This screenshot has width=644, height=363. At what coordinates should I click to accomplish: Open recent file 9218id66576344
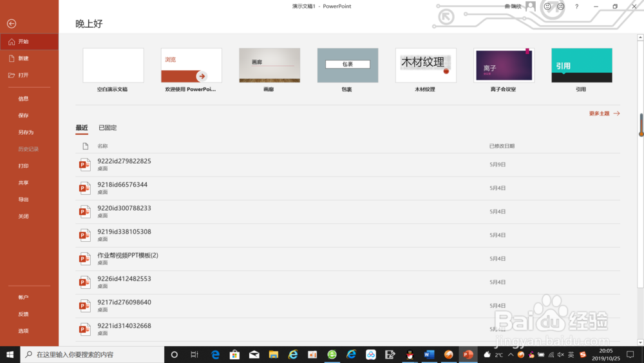(348, 188)
